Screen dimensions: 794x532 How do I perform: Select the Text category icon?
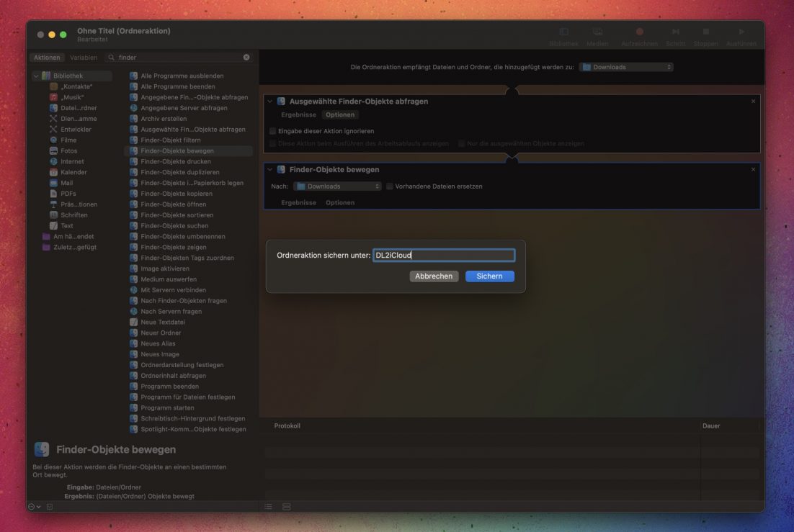pyautogui.click(x=53, y=226)
